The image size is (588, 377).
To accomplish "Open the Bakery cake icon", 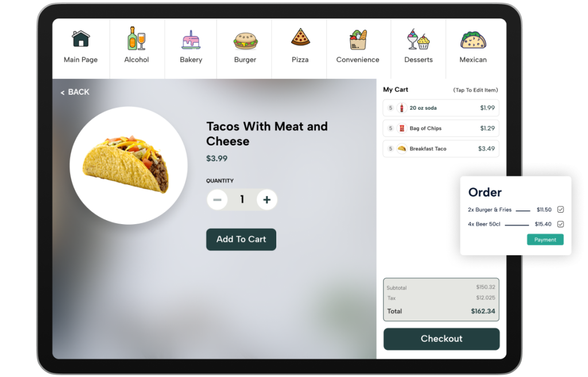I will (191, 40).
